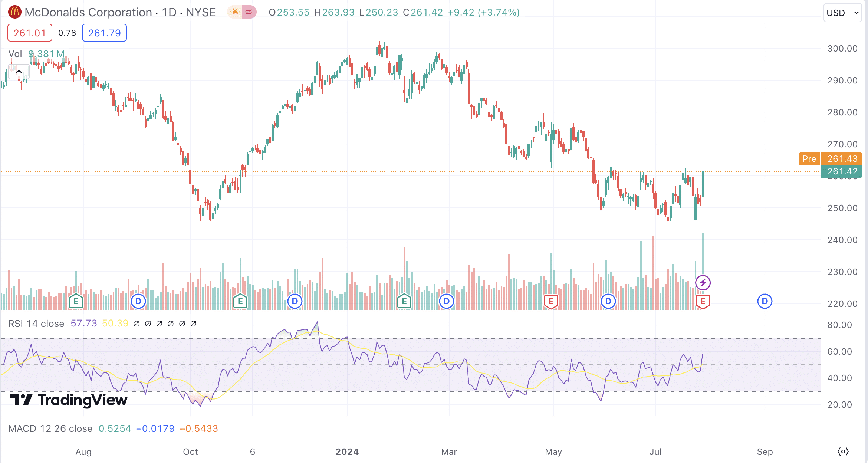Click the future dividend D marker near September

(x=765, y=301)
